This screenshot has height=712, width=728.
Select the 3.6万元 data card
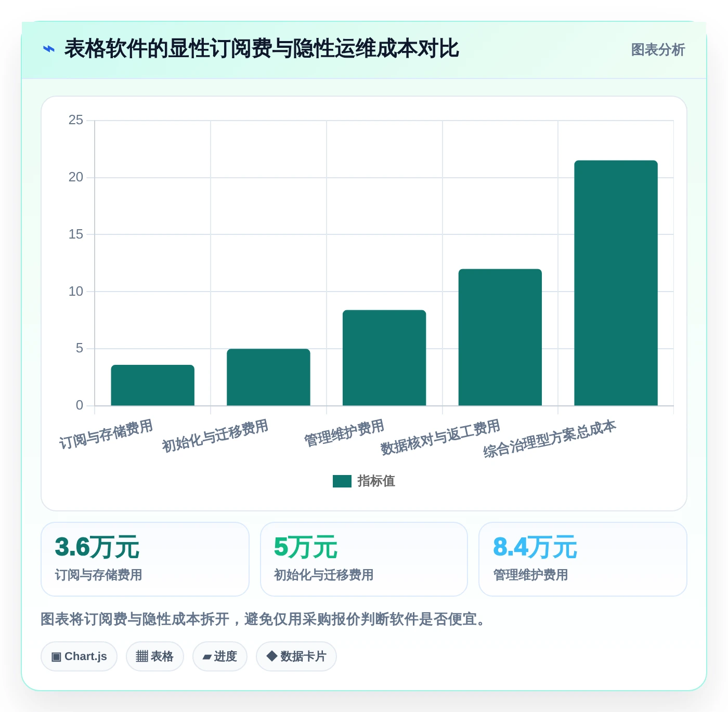(145, 559)
